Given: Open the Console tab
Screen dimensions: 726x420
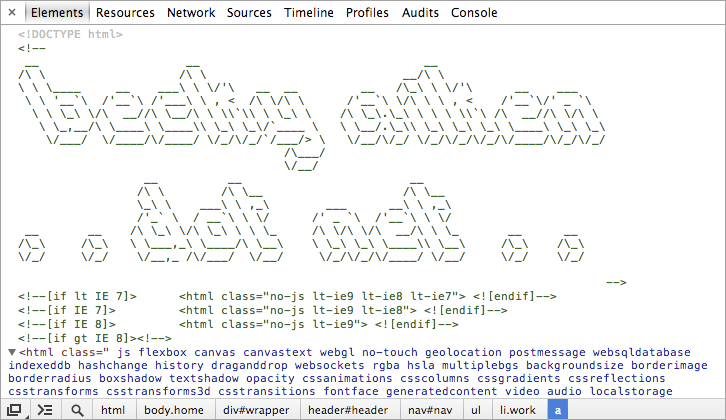Looking at the screenshot, I should point(474,13).
